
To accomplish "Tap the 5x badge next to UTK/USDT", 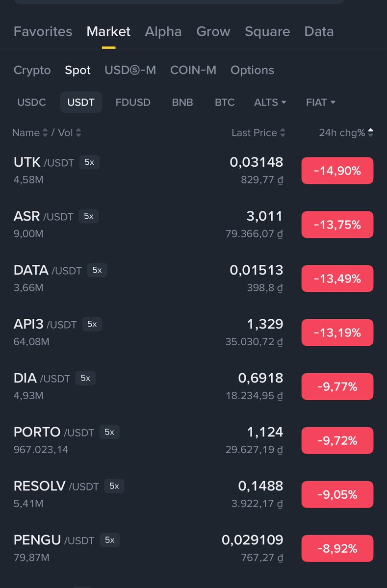I will [89, 162].
